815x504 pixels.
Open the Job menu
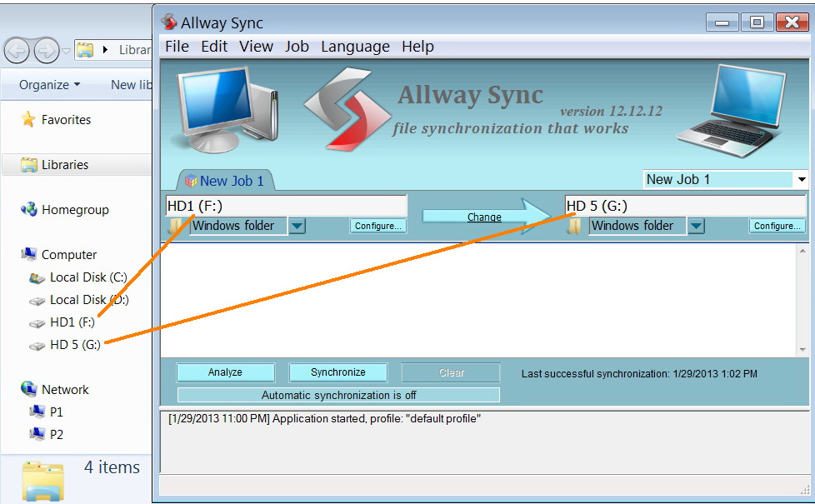point(297,47)
